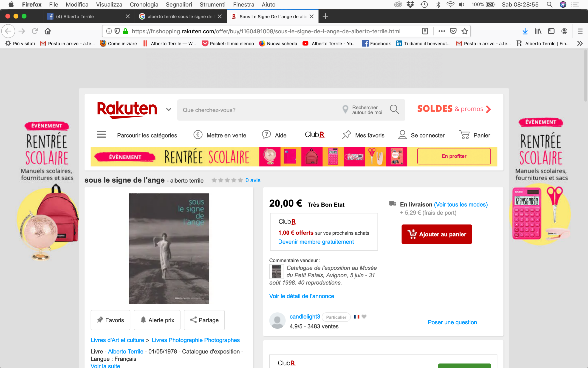Open Livres Photographie Photographes category
Screen dimensions: 588x368
[196, 340]
